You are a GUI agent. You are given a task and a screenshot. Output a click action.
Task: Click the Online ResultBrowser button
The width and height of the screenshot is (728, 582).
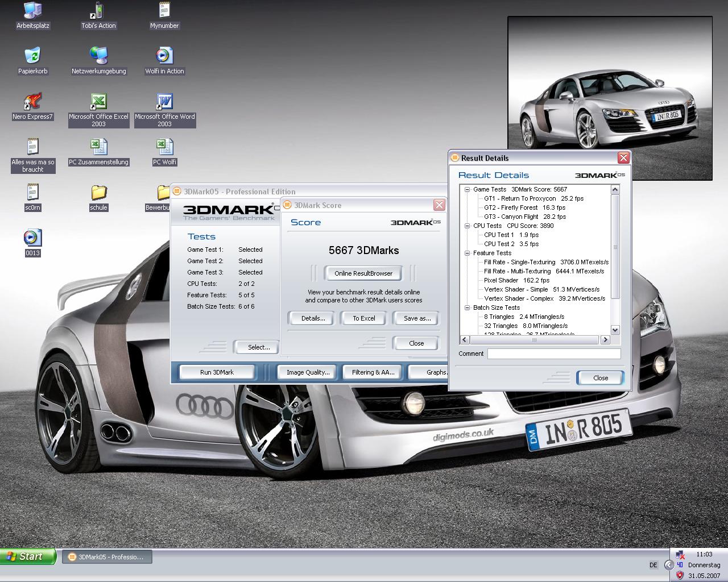pos(363,273)
